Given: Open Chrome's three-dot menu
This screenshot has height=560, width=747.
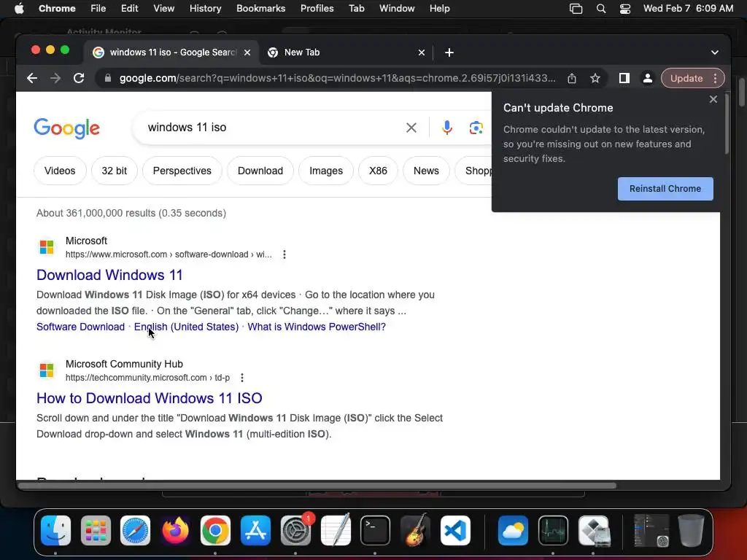Looking at the screenshot, I should [x=715, y=78].
